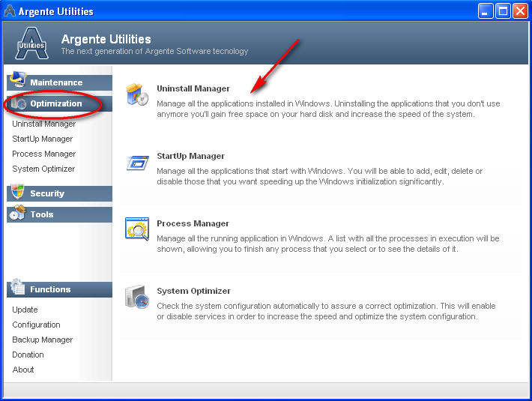The image size is (532, 401).
Task: Open the Functions section header
Action: point(59,290)
